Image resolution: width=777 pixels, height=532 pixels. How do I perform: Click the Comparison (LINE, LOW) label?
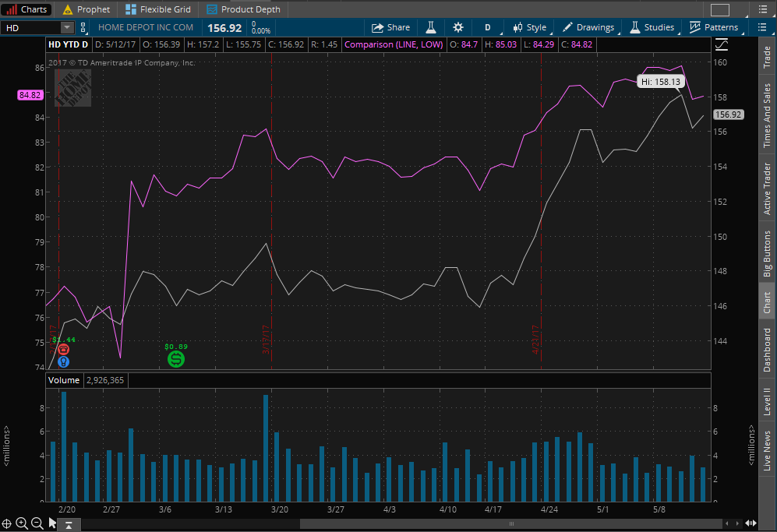pos(394,44)
